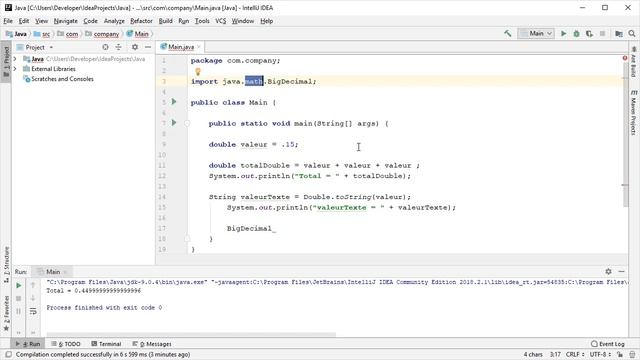Click the yellow light bulb intention icon
This screenshot has height=360, width=640.
(198, 72)
